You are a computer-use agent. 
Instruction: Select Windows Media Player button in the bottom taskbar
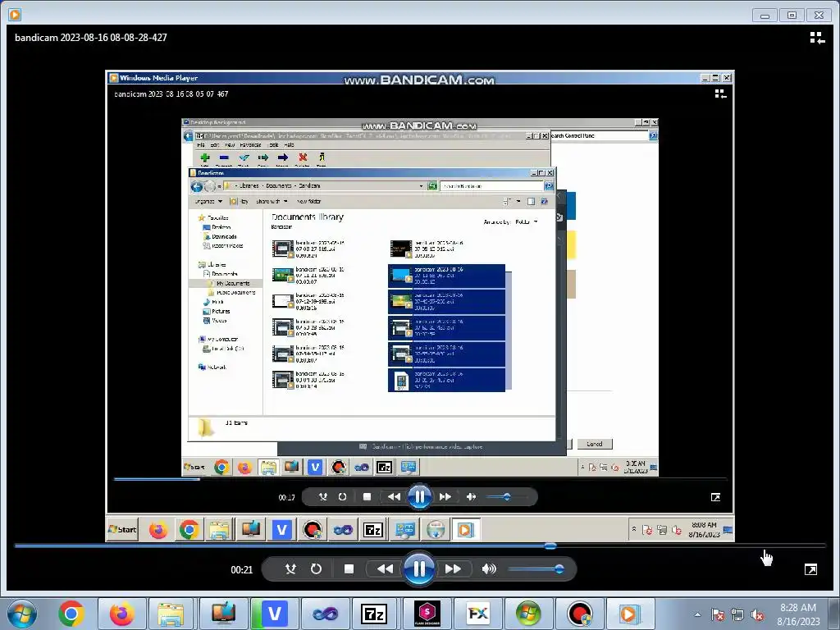[x=629, y=614]
